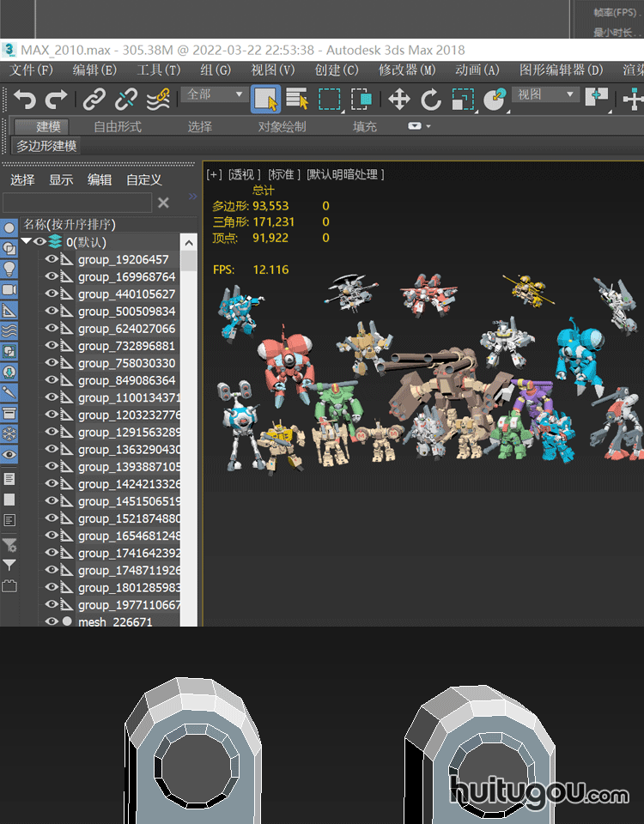The width and height of the screenshot is (644, 824).
Task: Click the scene explorer search field
Action: 77,203
